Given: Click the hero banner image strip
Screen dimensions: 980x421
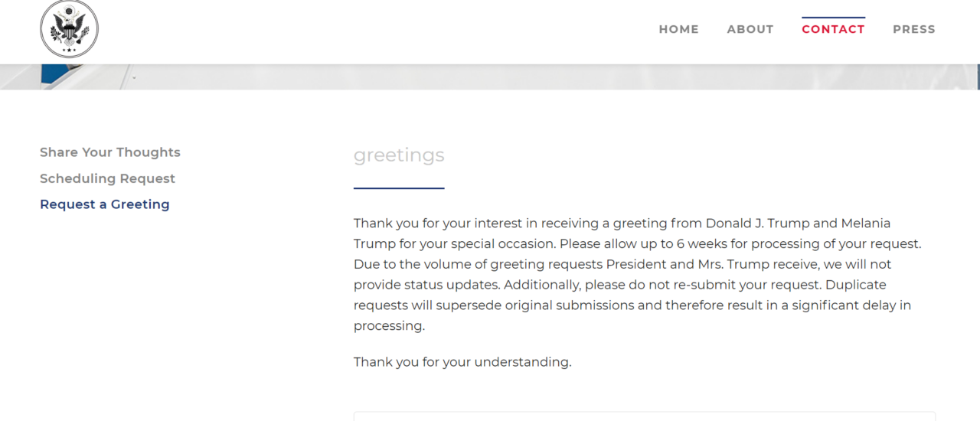Looking at the screenshot, I should coord(490,77).
